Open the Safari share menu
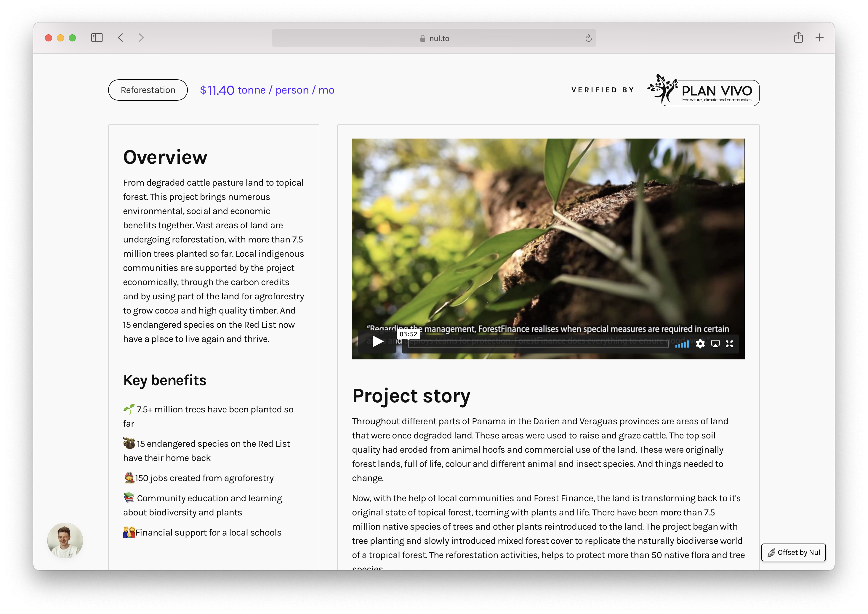 [x=798, y=37]
